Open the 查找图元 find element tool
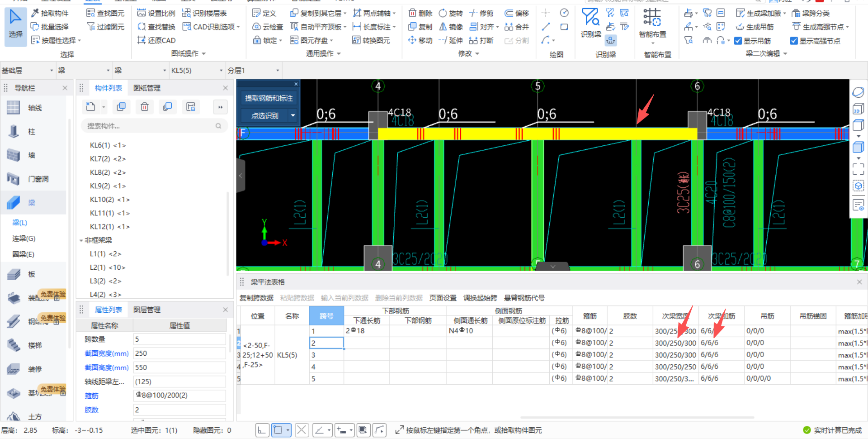The width and height of the screenshot is (868, 439). 105,13
